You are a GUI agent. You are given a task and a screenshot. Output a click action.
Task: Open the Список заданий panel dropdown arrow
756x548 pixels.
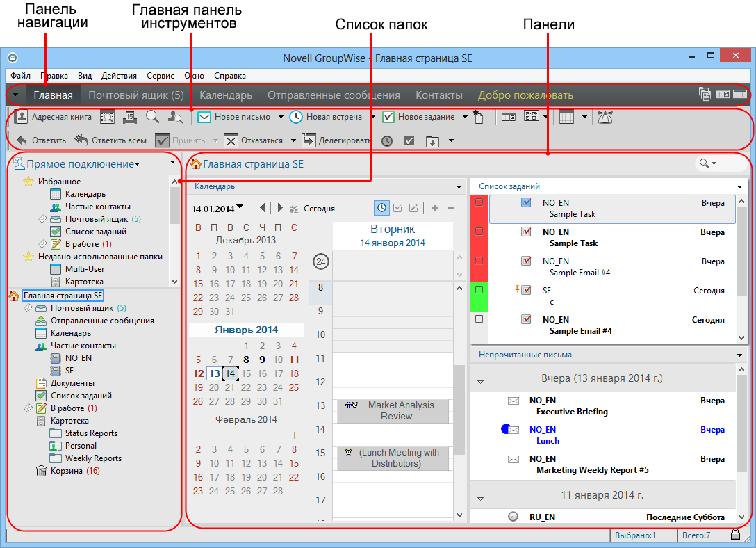pyautogui.click(x=739, y=186)
